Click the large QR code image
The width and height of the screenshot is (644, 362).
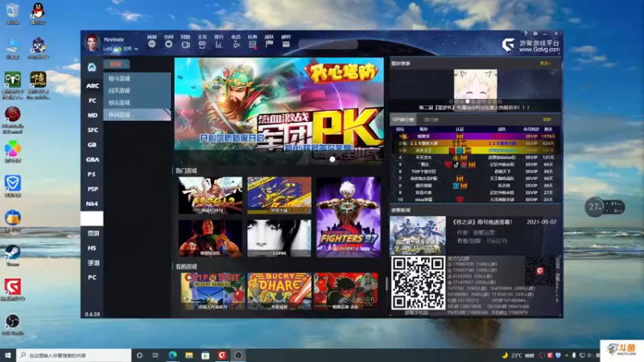[x=418, y=283]
